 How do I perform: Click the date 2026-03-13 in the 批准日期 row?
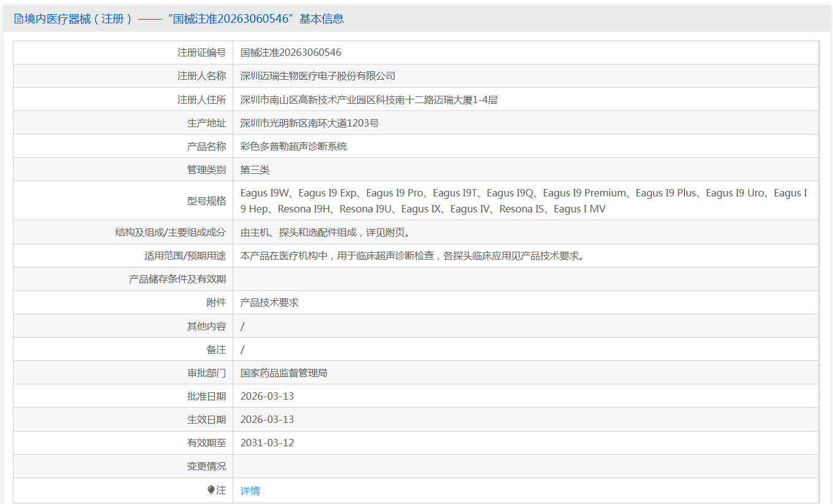pos(267,397)
